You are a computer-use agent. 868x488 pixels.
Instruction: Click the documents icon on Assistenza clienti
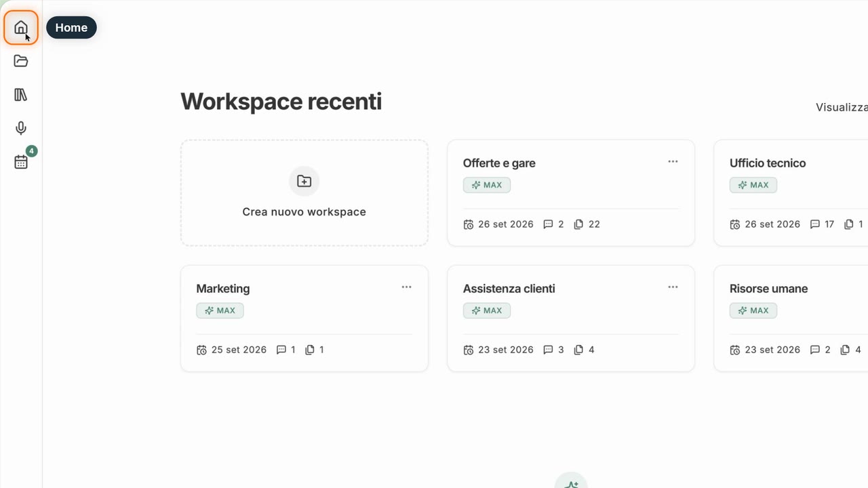click(578, 350)
